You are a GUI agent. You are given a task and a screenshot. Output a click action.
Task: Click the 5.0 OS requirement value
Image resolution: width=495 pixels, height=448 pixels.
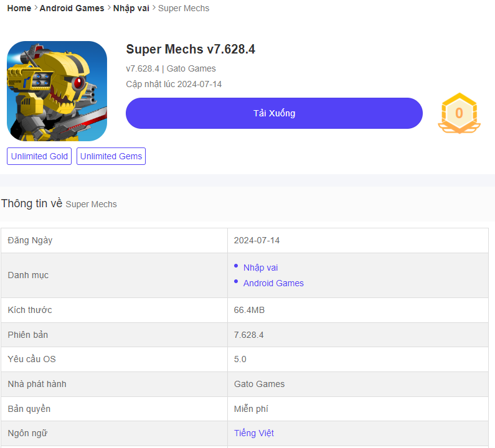click(240, 360)
